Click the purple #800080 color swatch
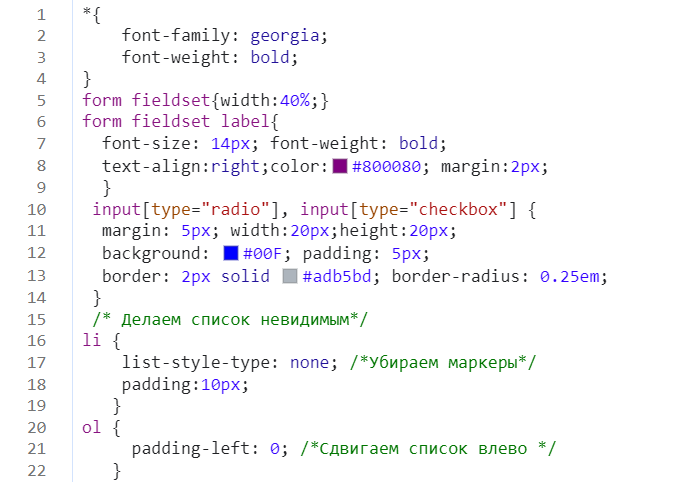681x482 pixels. coord(339,166)
